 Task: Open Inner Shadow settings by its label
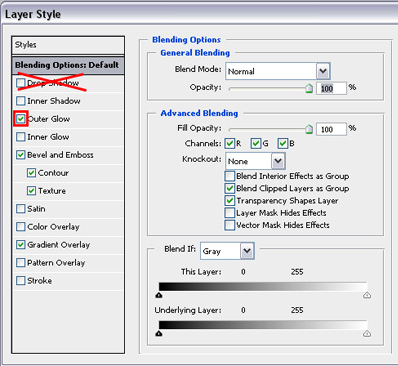click(54, 101)
